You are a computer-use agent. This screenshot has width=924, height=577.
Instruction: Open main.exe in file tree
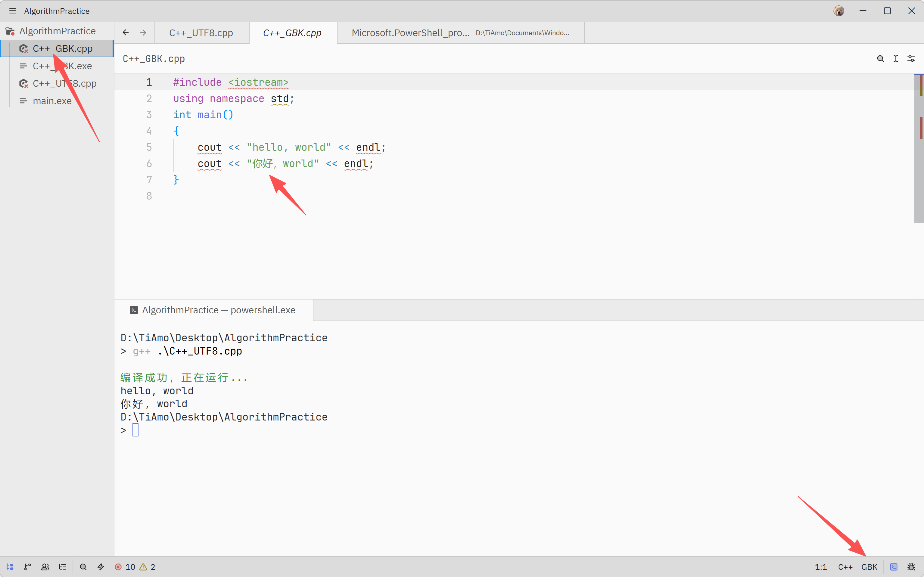point(57,101)
